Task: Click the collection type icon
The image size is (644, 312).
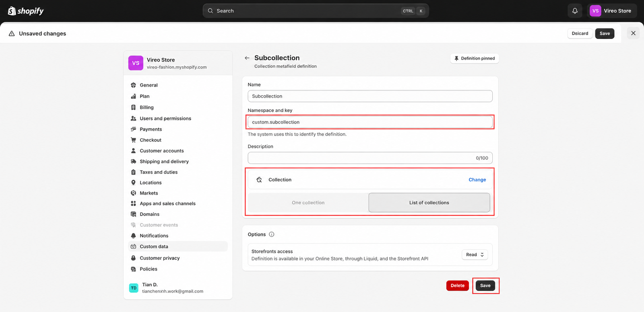Action: pyautogui.click(x=259, y=180)
